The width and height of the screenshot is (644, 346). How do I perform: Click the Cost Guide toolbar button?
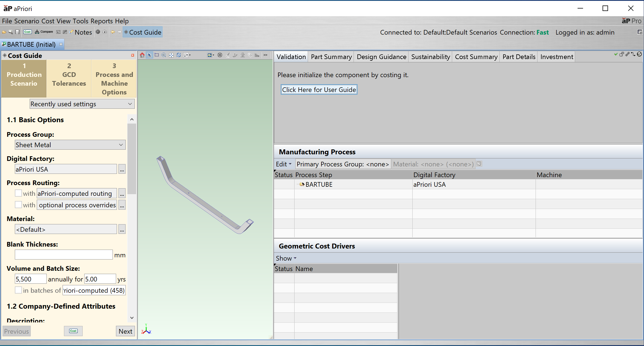click(142, 32)
